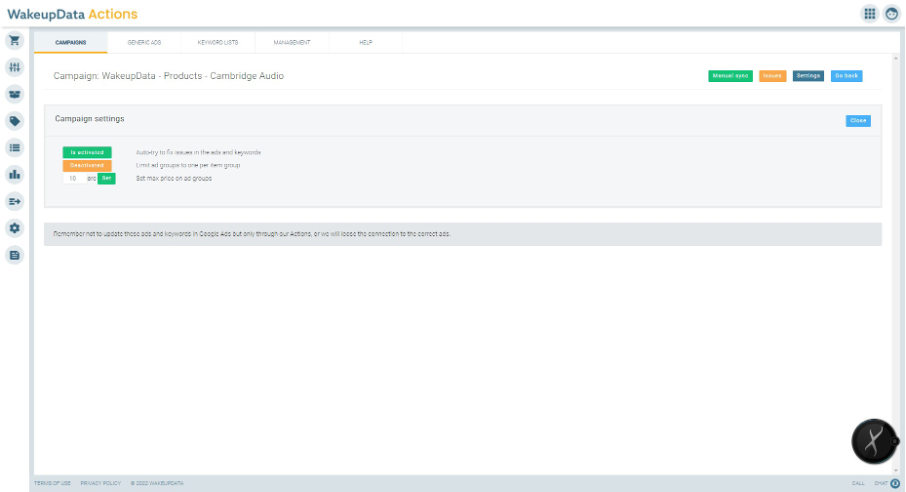
Task: Click the 'Set max price on ad groups' label
Action: [x=174, y=179]
